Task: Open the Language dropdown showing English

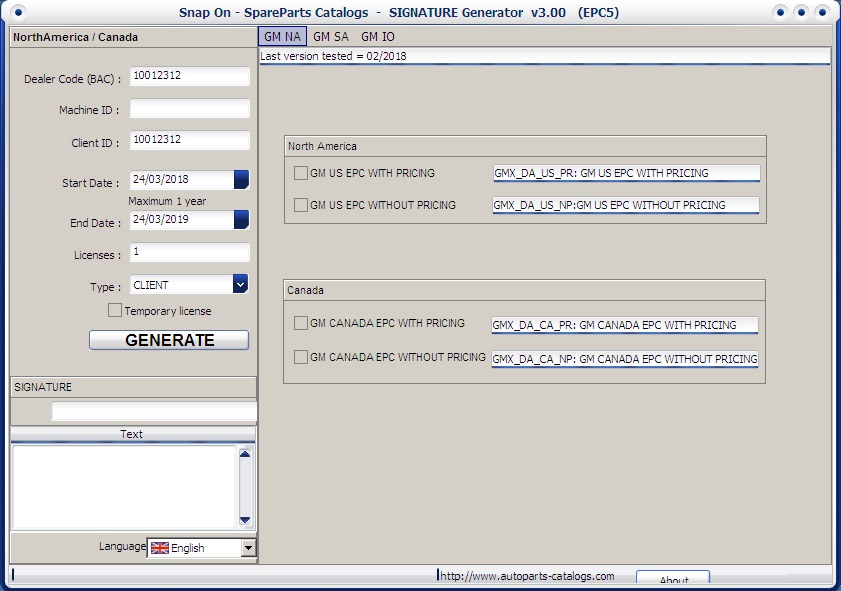Action: tap(248, 548)
